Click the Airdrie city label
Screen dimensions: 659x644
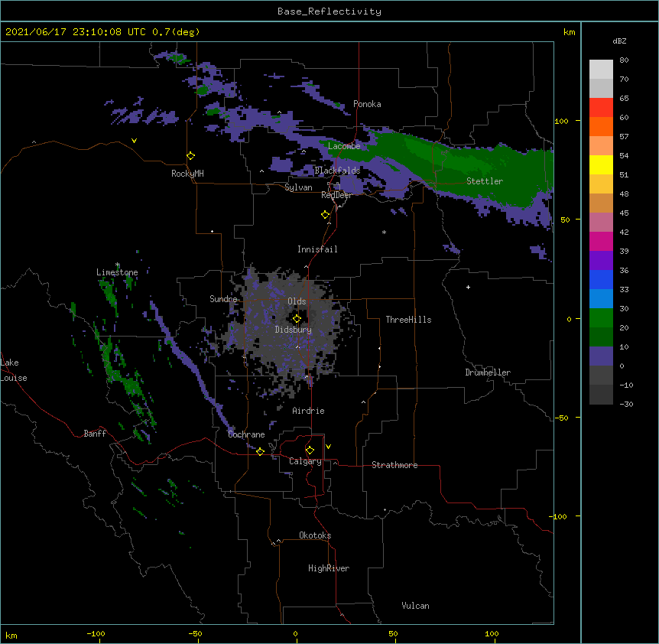[x=309, y=411]
